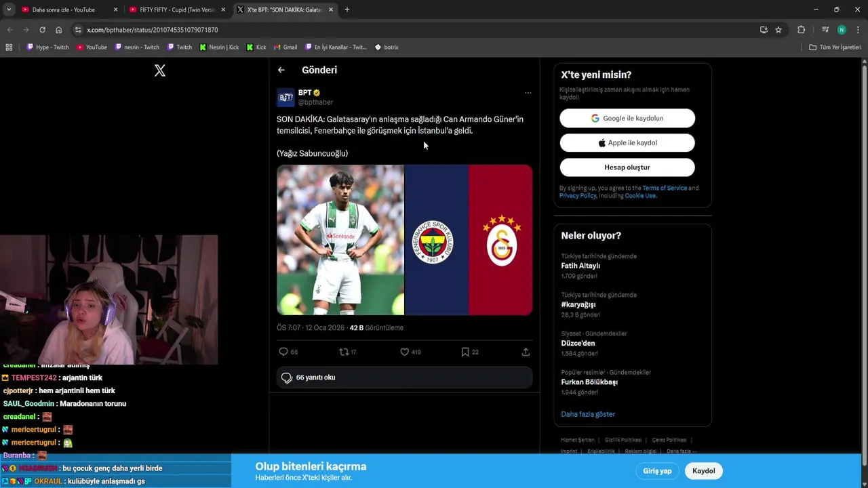Image resolution: width=868 pixels, height=488 pixels.
Task: Open the Hizmet Şartları footer link
Action: (577, 440)
